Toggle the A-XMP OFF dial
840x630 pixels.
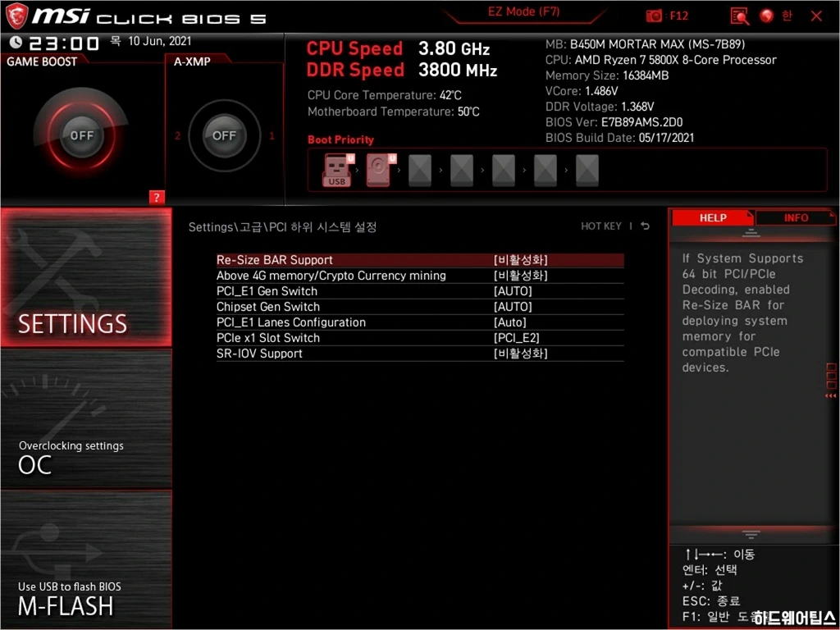click(224, 135)
